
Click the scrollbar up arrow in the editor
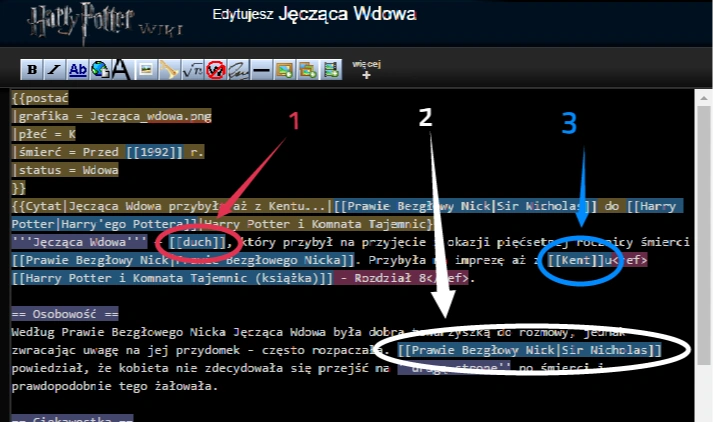pos(703,98)
